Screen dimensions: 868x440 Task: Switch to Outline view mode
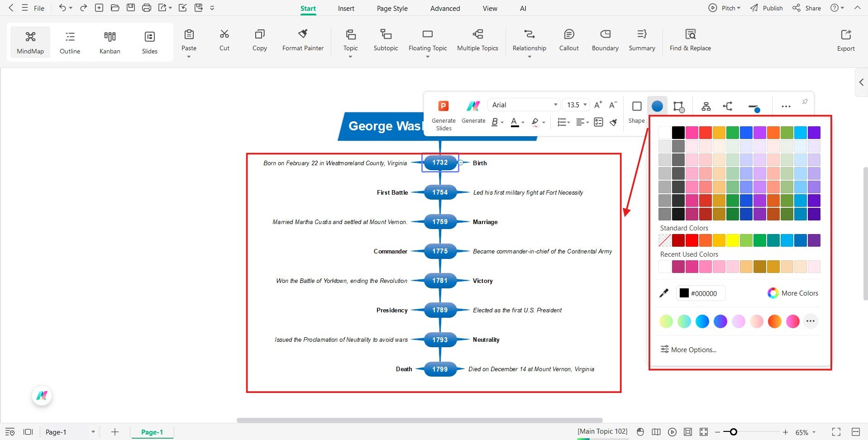pos(70,42)
